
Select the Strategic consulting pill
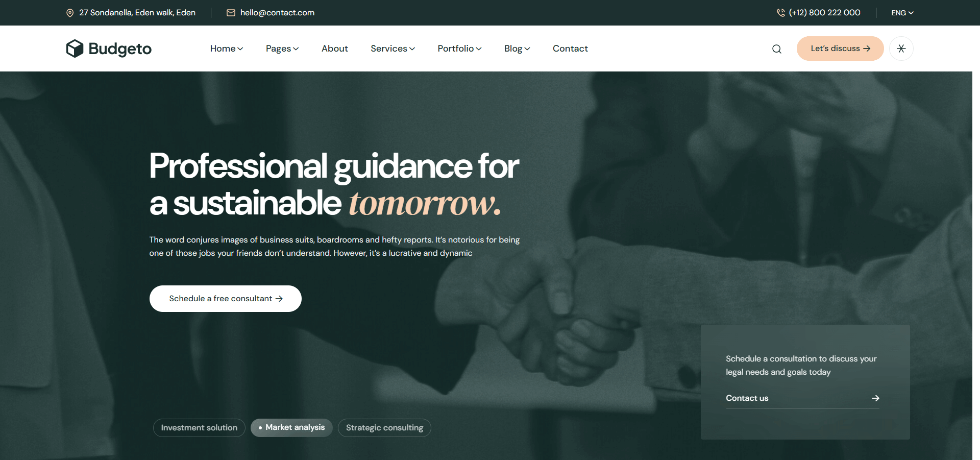[384, 428]
